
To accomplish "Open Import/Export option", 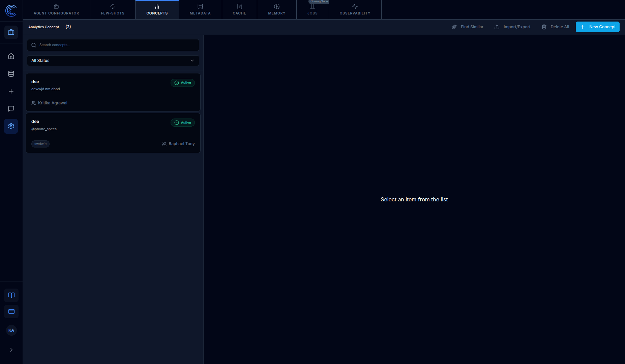I will pos(512,27).
